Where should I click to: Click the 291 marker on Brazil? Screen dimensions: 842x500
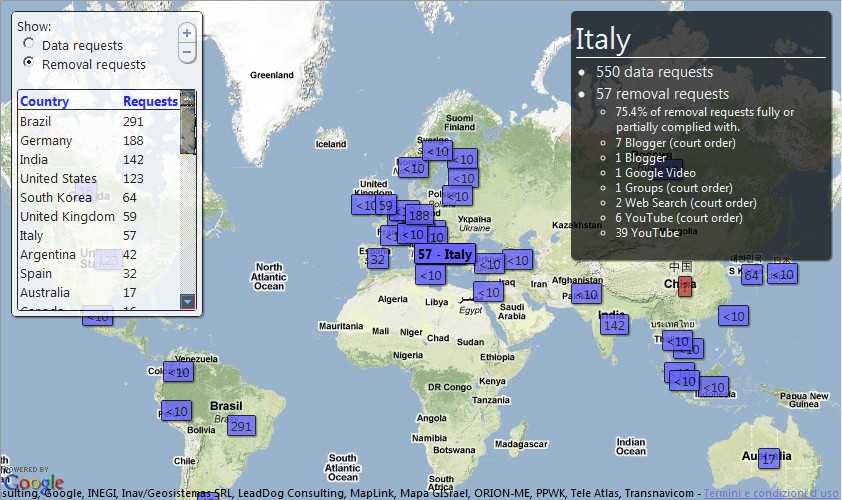coord(241,426)
